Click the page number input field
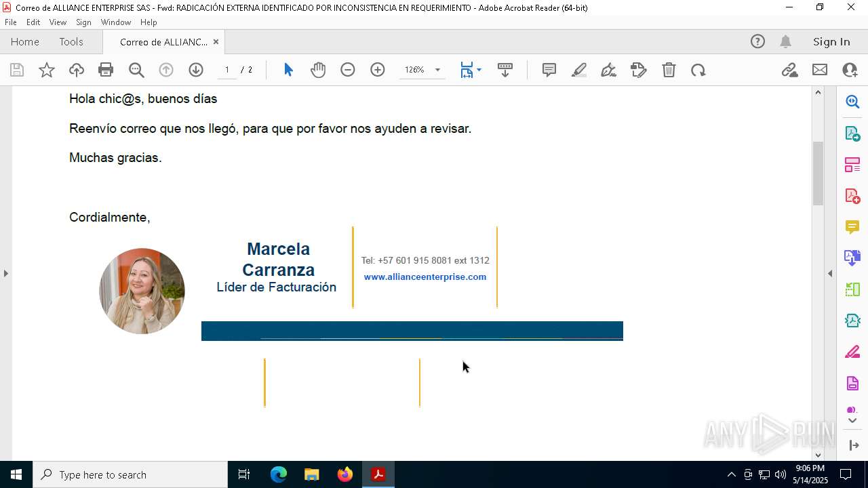Image resolution: width=868 pixels, height=488 pixels. point(227,70)
